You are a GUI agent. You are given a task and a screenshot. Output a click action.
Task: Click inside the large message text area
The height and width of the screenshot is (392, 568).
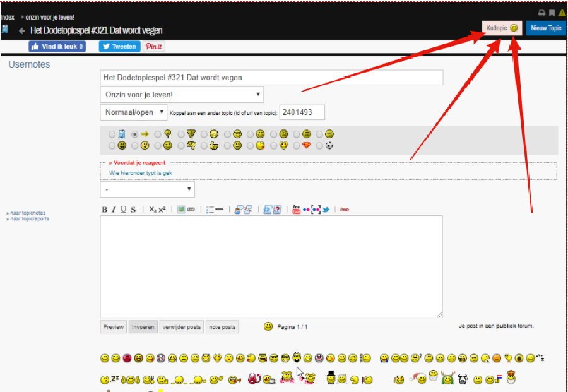coord(271,266)
